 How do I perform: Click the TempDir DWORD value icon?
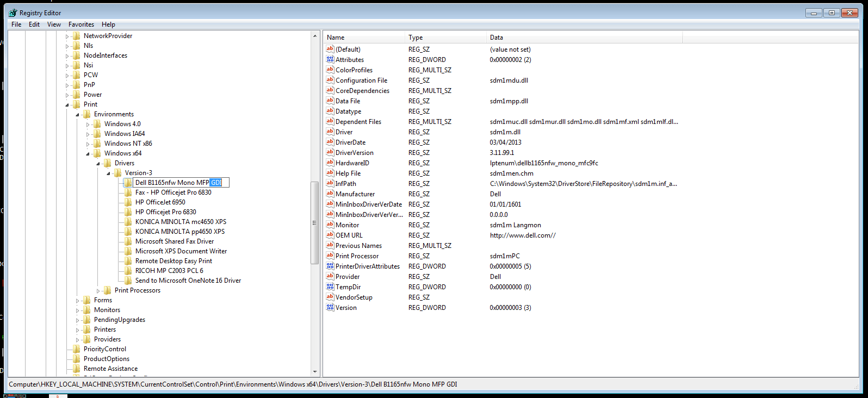point(330,287)
